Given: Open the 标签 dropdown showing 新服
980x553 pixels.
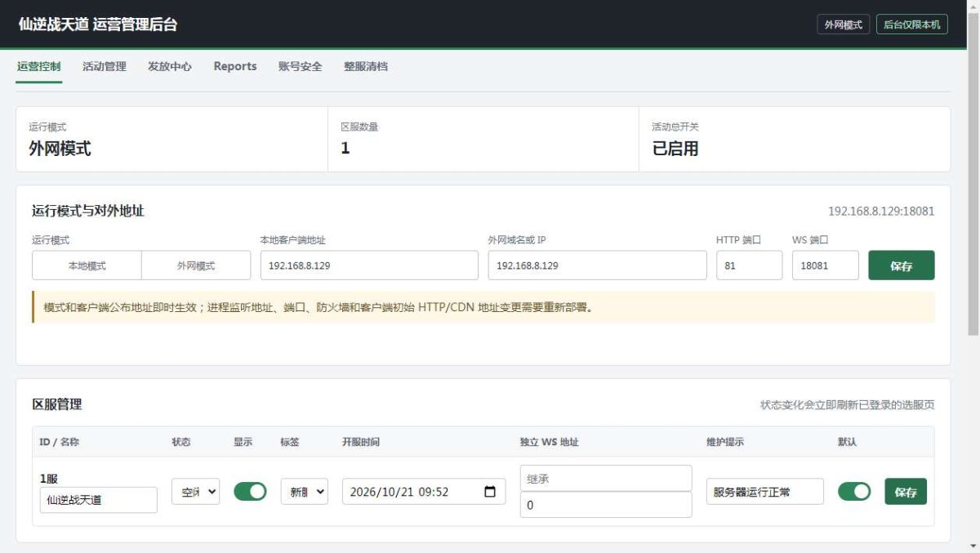Looking at the screenshot, I should click(304, 492).
